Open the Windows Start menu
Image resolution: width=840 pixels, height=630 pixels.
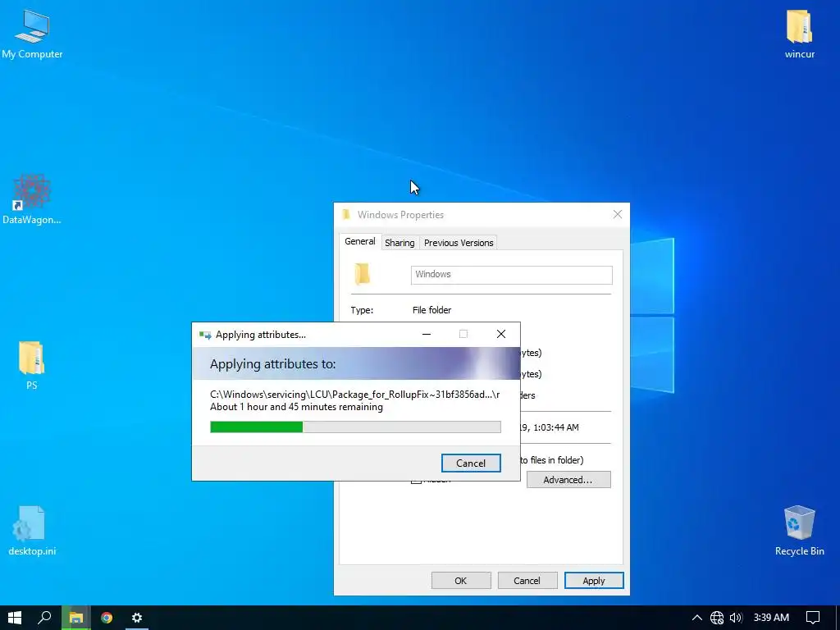tap(15, 618)
